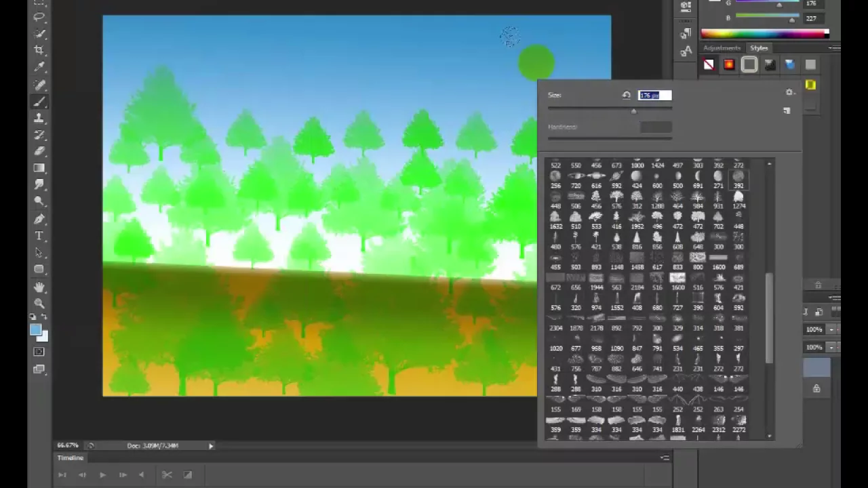Apply the yellow style swatch
This screenshot has height=488, width=868.
810,85
